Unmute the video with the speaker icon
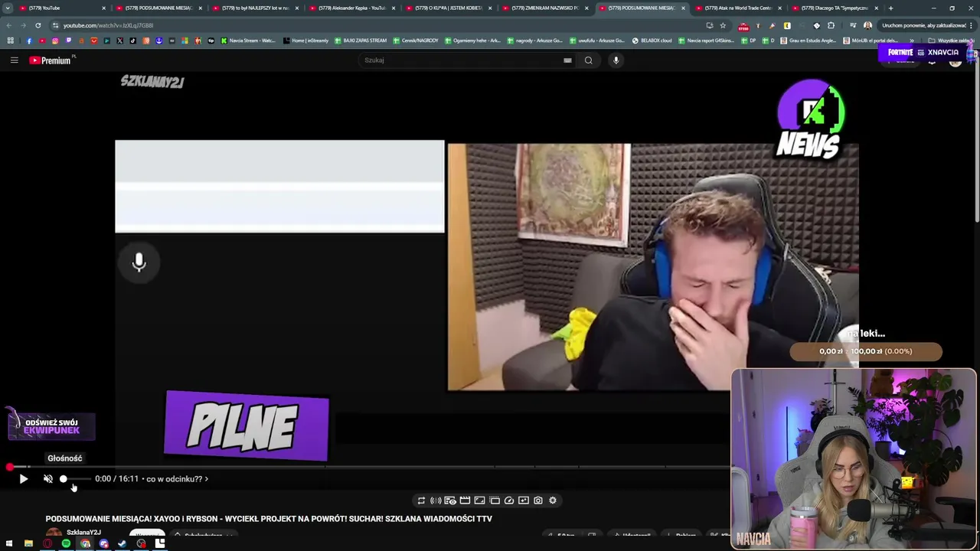The height and width of the screenshot is (551, 980). coord(47,479)
